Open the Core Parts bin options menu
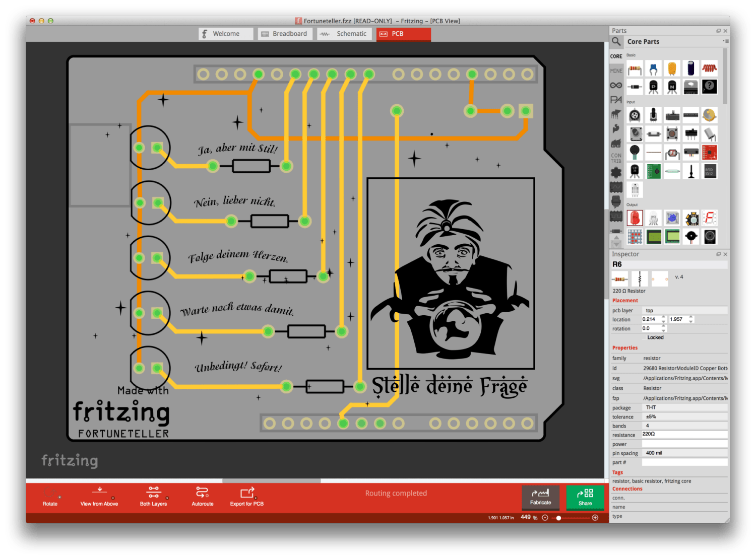Image resolution: width=756 pixels, height=559 pixels. [725, 41]
